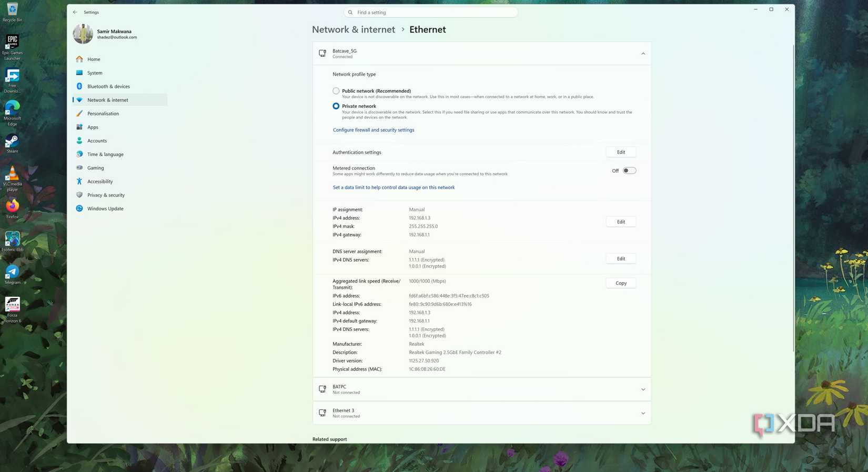Open the Firefox desktop icon
The height and width of the screenshot is (472, 868).
(12, 209)
